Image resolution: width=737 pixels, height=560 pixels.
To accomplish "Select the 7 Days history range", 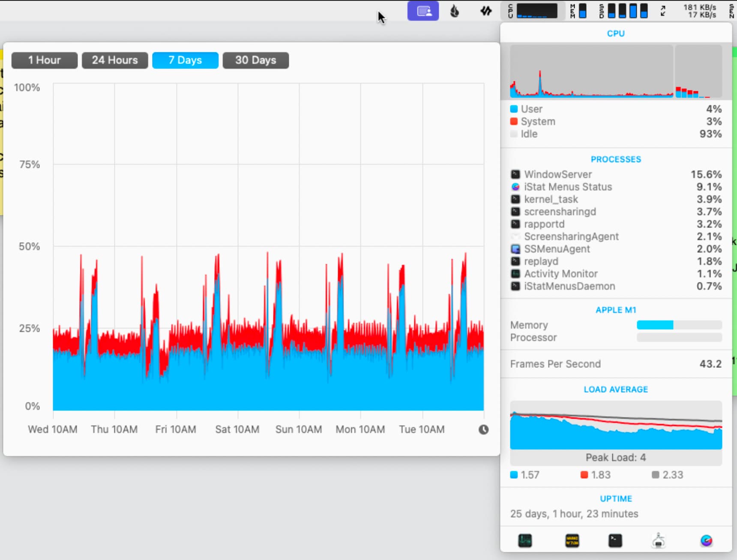I will [x=185, y=60].
